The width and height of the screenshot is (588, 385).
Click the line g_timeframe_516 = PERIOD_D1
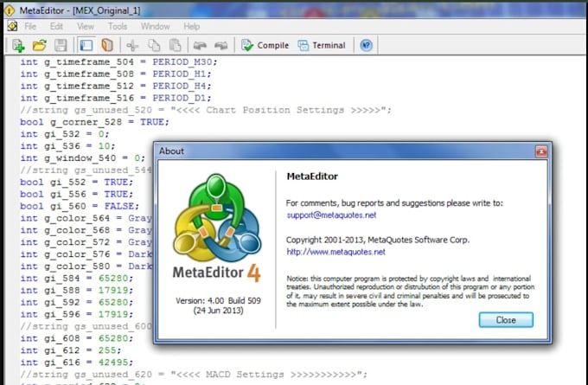tap(116, 98)
